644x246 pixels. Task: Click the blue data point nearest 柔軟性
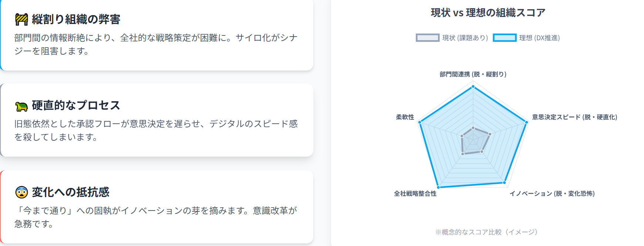[x=420, y=122]
